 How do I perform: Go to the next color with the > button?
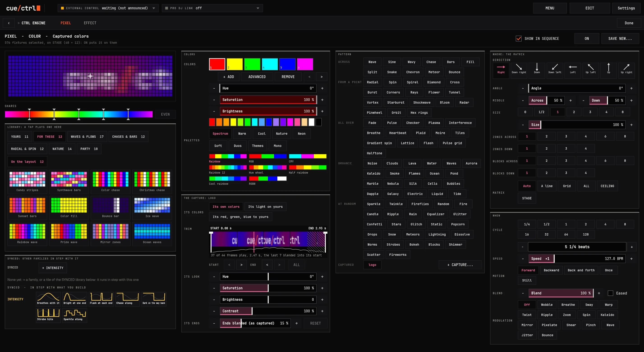[x=322, y=77]
